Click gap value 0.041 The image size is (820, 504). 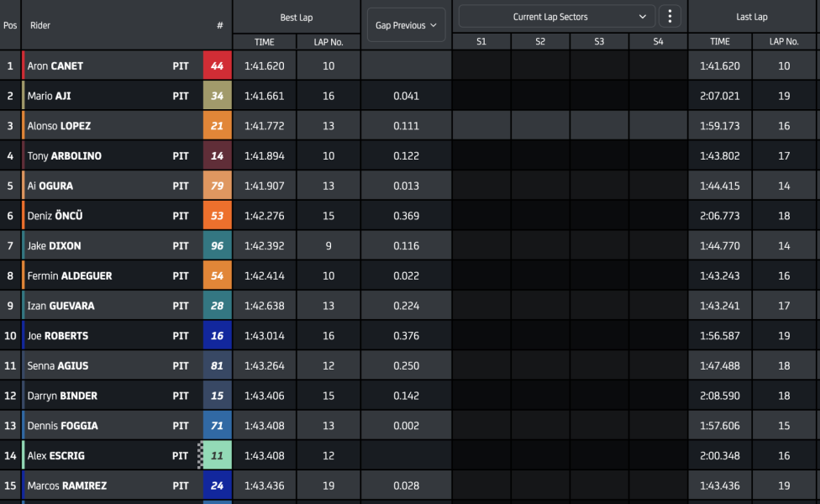[406, 96]
